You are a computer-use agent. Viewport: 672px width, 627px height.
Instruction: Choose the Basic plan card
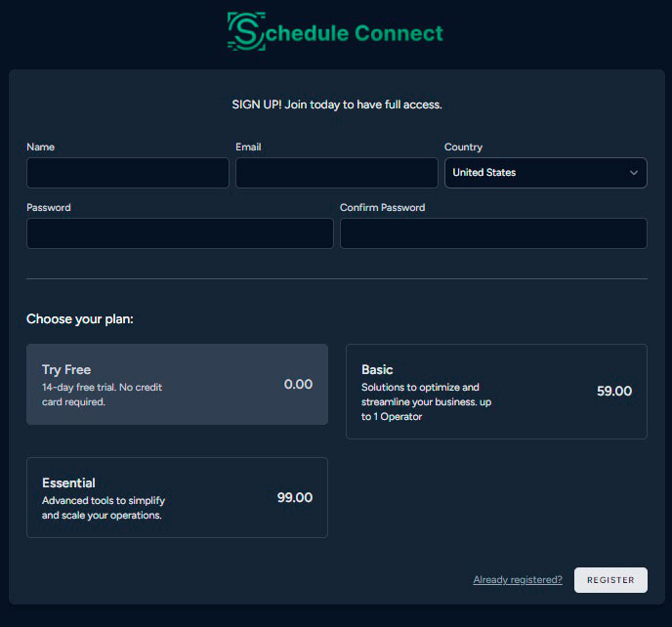[x=496, y=392]
